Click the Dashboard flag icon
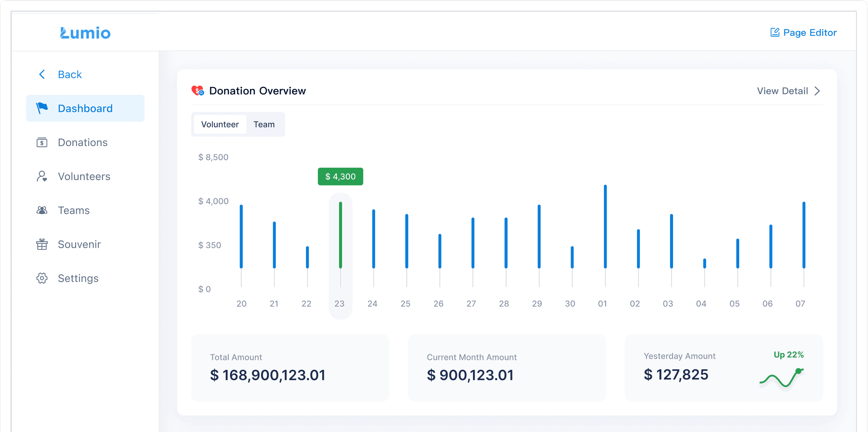The width and height of the screenshot is (868, 432). coord(42,108)
